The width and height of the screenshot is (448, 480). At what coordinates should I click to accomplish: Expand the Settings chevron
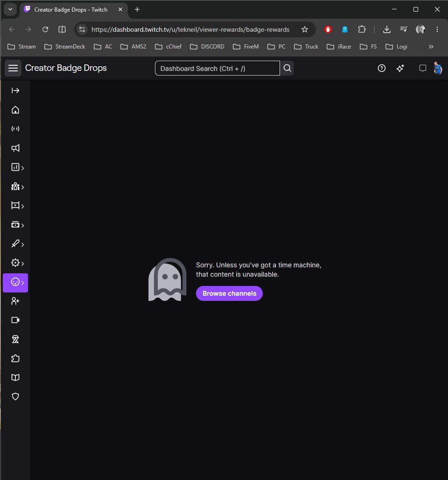(x=23, y=263)
